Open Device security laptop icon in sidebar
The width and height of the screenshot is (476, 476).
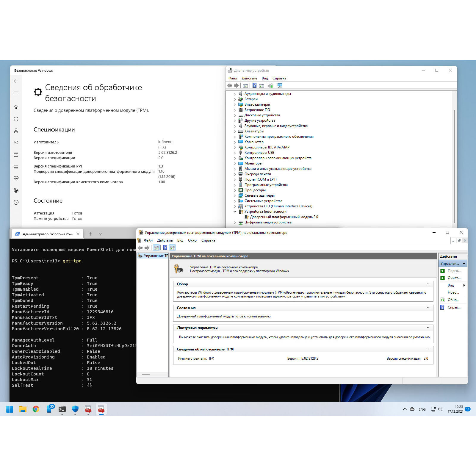(x=16, y=167)
